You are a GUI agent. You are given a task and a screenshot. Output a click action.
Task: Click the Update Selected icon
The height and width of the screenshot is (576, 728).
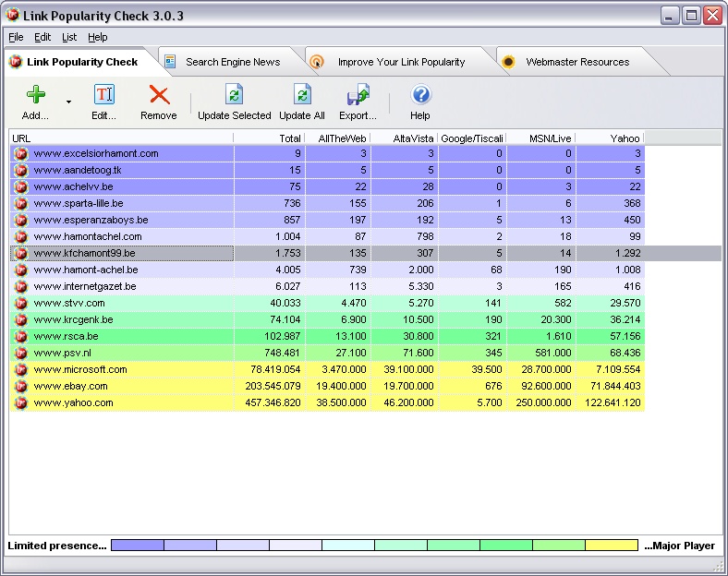click(235, 94)
